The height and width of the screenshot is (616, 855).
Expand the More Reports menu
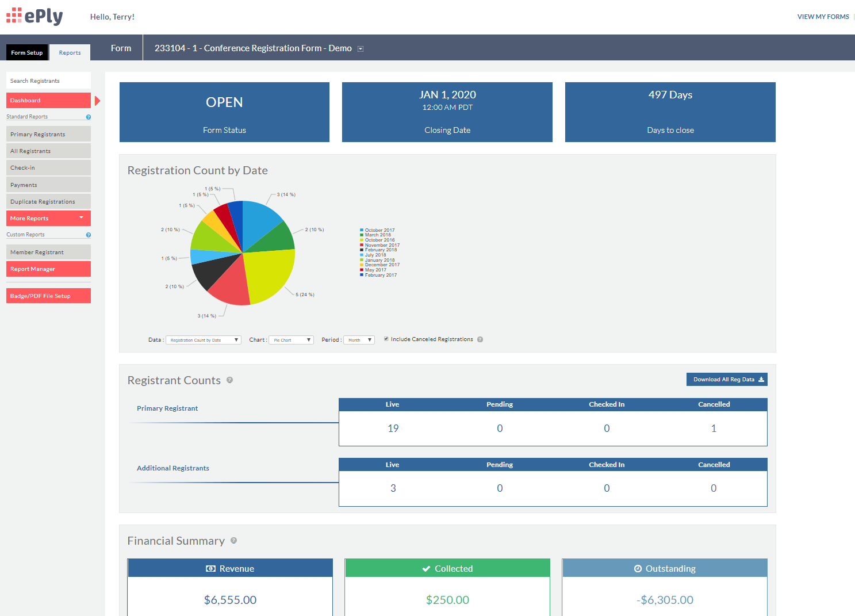tap(48, 219)
